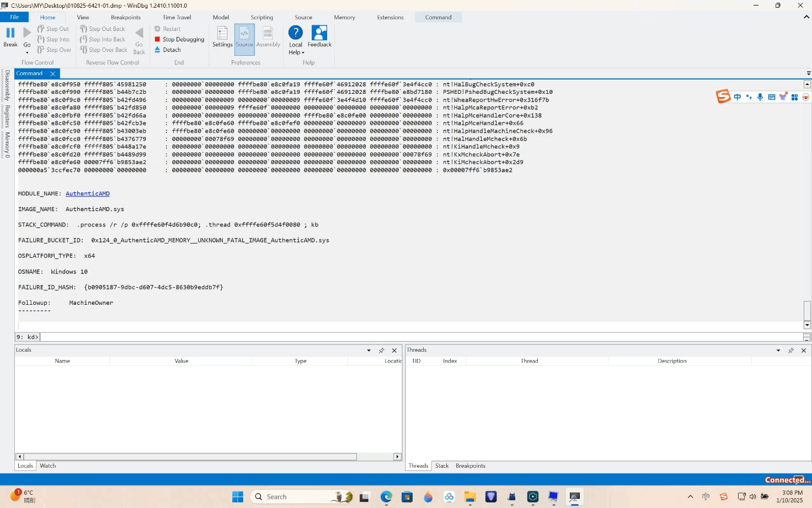Click the Feedback icon
812x508 pixels.
pos(319,33)
